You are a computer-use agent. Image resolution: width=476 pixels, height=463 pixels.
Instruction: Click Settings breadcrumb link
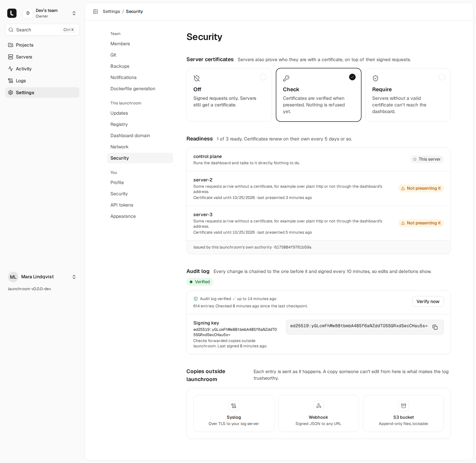click(111, 12)
